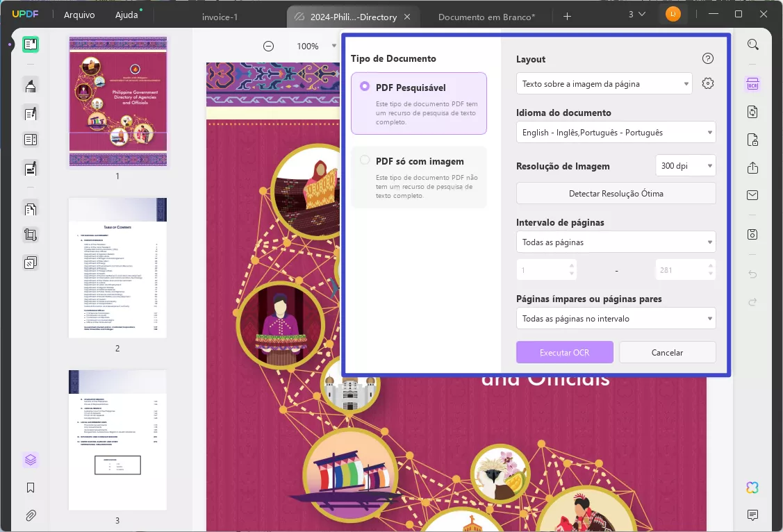Viewport: 783px width, 532px height.
Task: Open the 'Todas as páginas' range dropdown
Action: (x=616, y=242)
